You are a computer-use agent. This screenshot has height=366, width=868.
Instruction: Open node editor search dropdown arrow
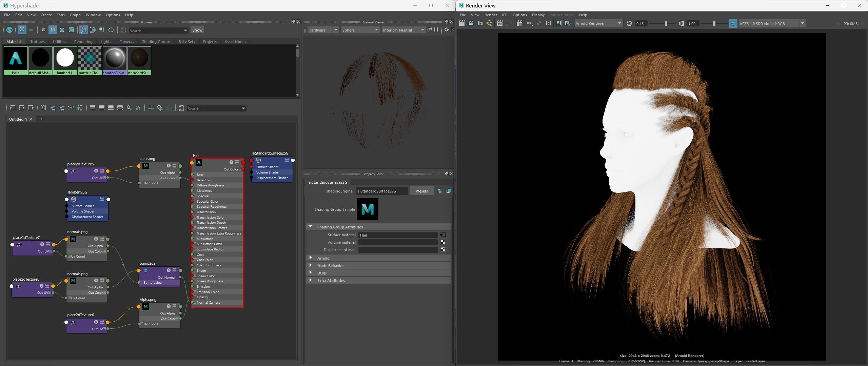243,108
